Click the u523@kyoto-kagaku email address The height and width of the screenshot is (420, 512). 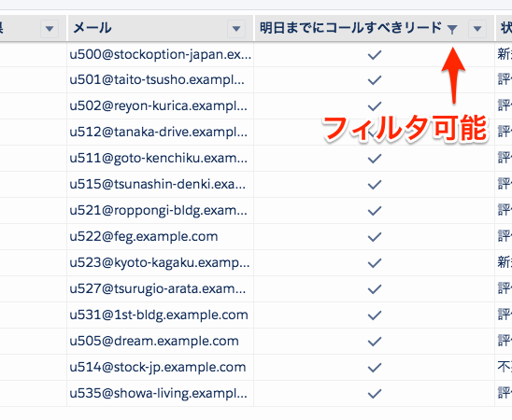coord(160,263)
